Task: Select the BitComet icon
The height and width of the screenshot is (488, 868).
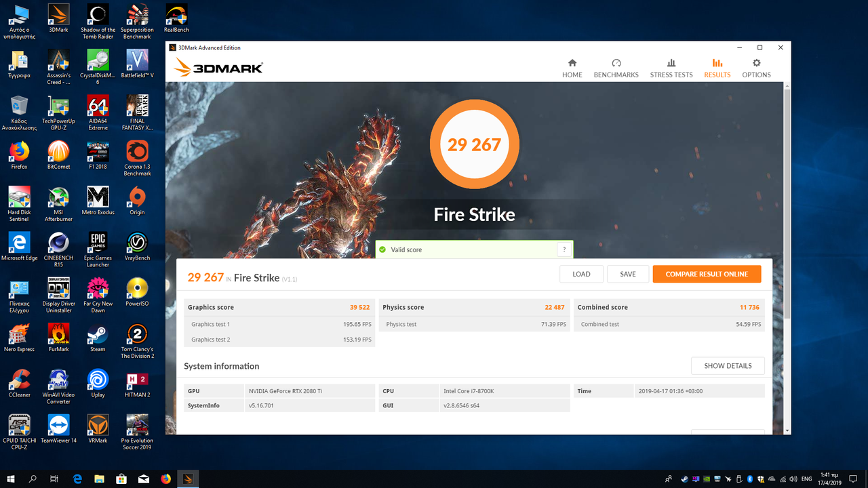Action: click(58, 156)
